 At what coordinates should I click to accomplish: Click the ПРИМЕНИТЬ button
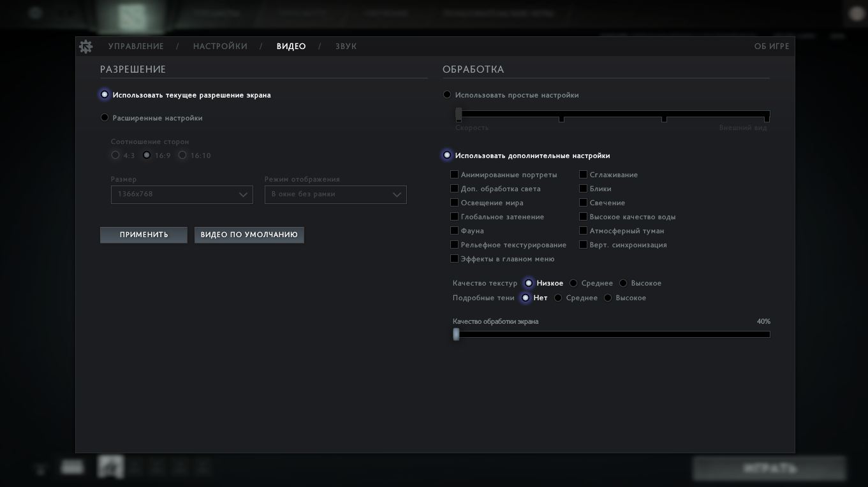(143, 235)
